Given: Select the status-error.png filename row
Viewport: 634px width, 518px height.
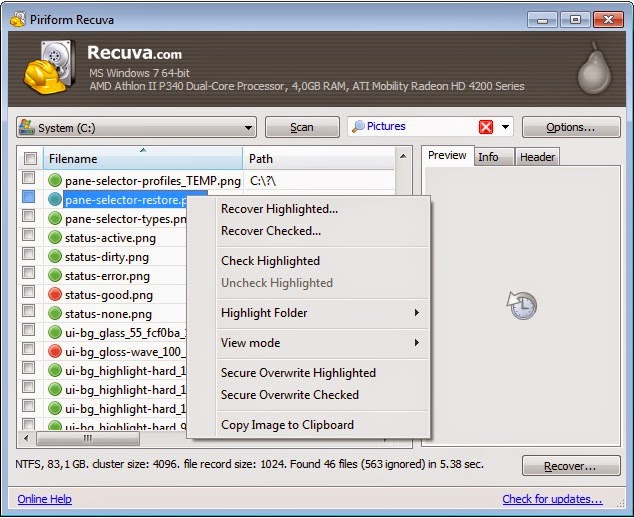Looking at the screenshot, I should (x=107, y=276).
